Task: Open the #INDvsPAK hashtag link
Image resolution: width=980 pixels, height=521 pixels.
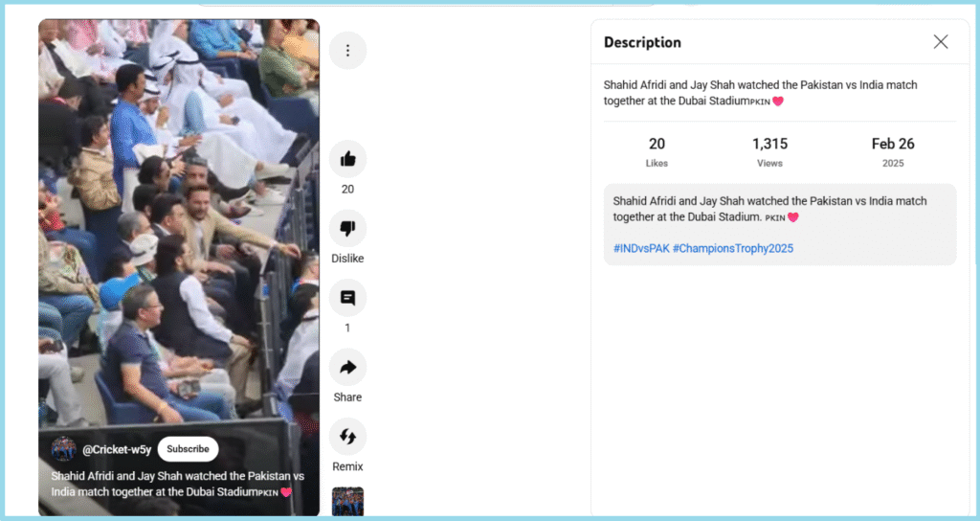Action: pos(641,248)
